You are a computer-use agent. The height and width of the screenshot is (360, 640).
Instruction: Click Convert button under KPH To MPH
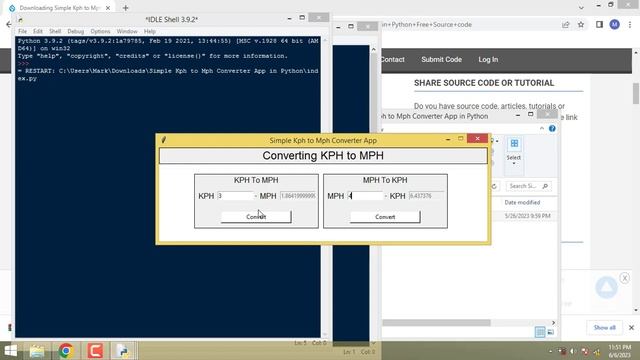pos(256,217)
